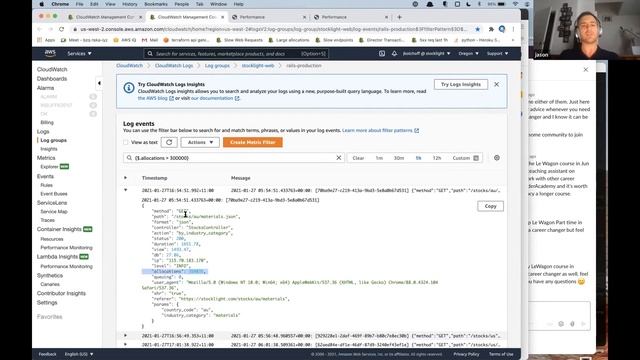The width and height of the screenshot is (640, 360).
Task: Open the File menu
Action: pyautogui.click(x=79, y=4)
